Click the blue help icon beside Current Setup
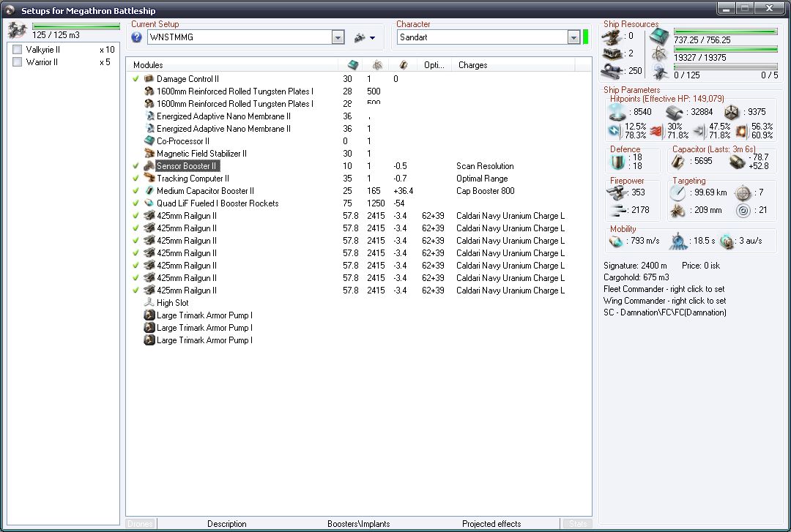Image resolution: width=791 pixels, height=532 pixels. [136, 37]
